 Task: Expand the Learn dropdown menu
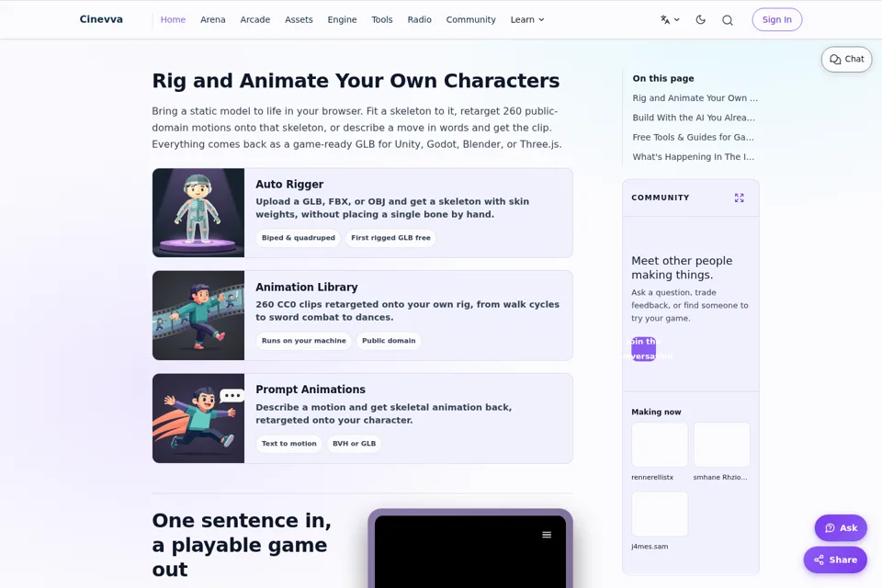[527, 19]
